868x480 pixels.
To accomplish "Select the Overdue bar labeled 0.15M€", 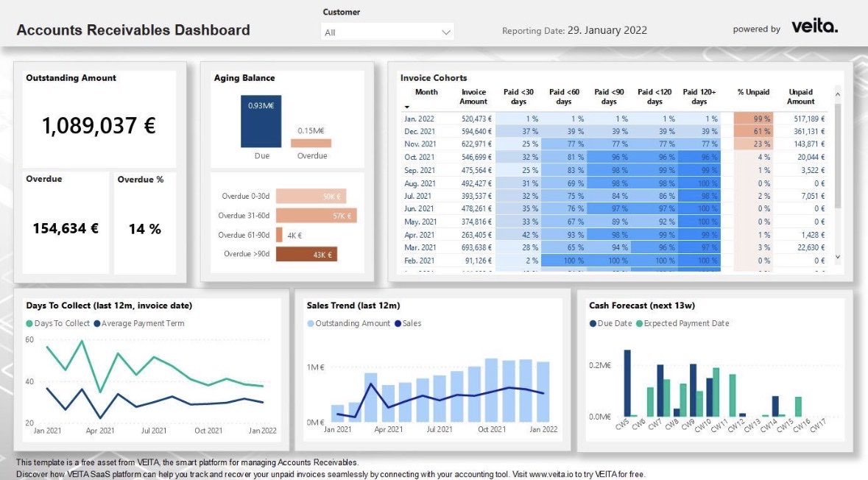I will coord(311,143).
